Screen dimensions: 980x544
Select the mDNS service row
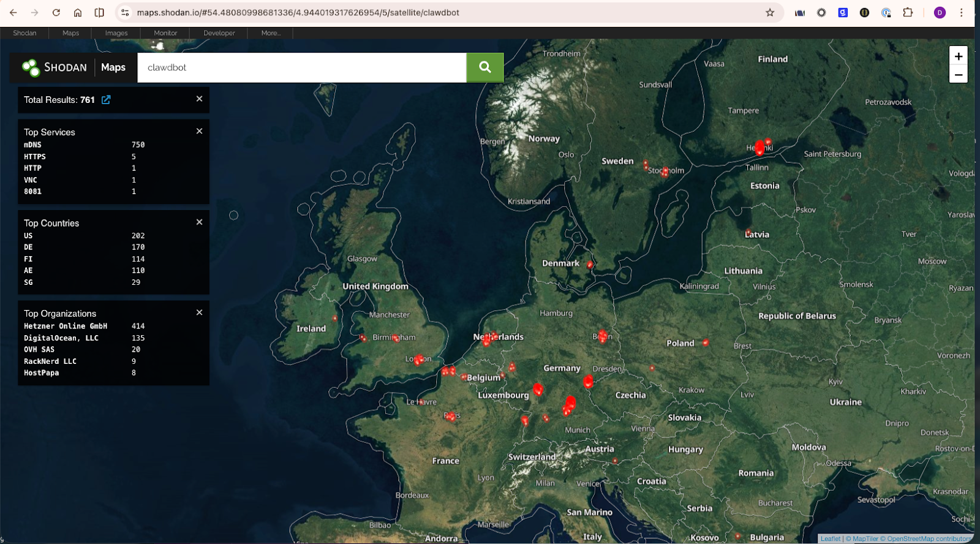(85, 145)
